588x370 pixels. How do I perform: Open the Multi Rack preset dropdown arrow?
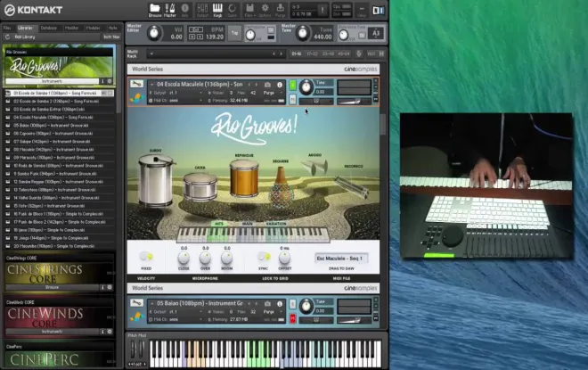pos(151,53)
